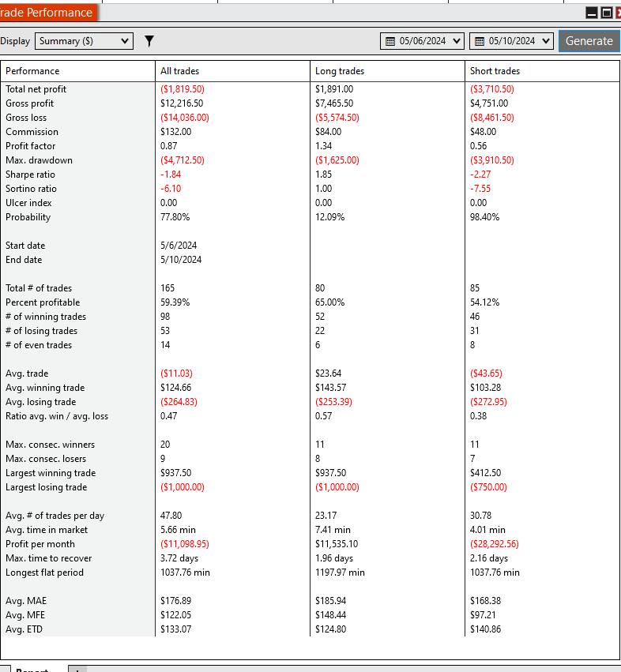621x672 pixels.
Task: Click the Performance column header
Action: (32, 71)
